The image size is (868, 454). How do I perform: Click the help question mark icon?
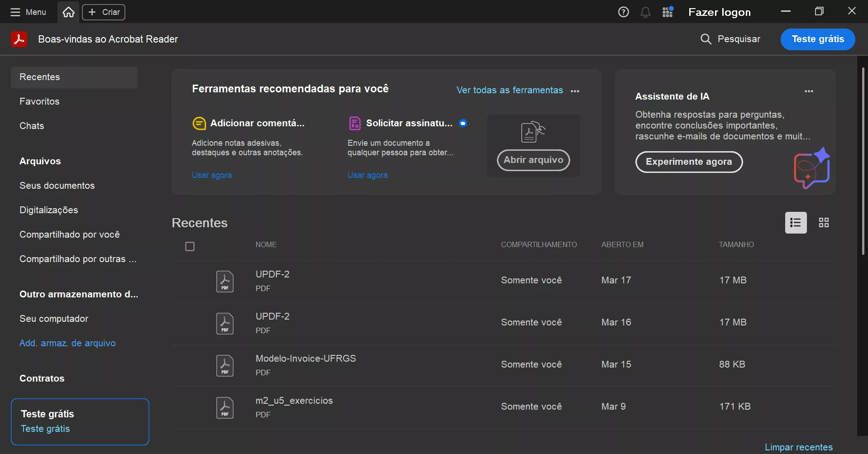point(623,12)
